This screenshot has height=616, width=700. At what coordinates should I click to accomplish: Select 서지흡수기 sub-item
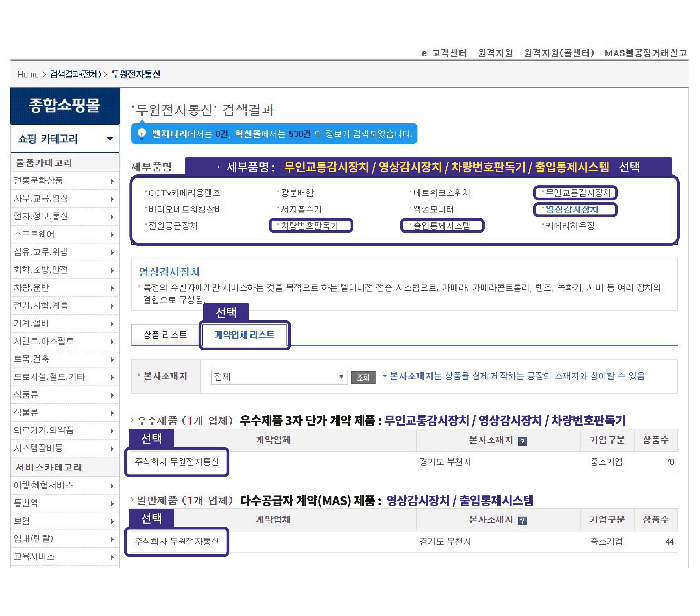pos(301,209)
